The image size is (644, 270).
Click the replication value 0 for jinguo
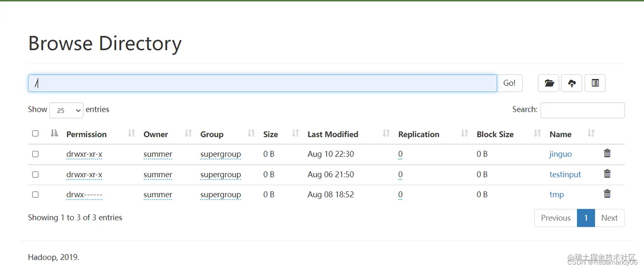click(x=400, y=154)
